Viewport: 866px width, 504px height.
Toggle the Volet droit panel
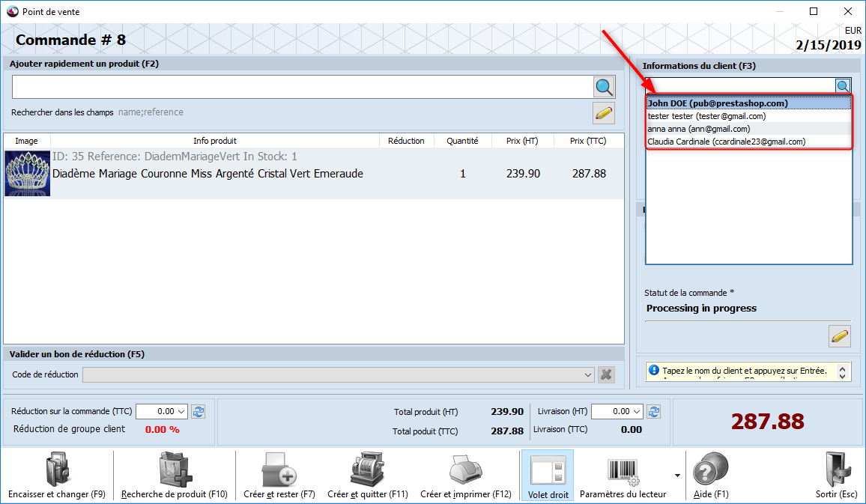(x=548, y=476)
